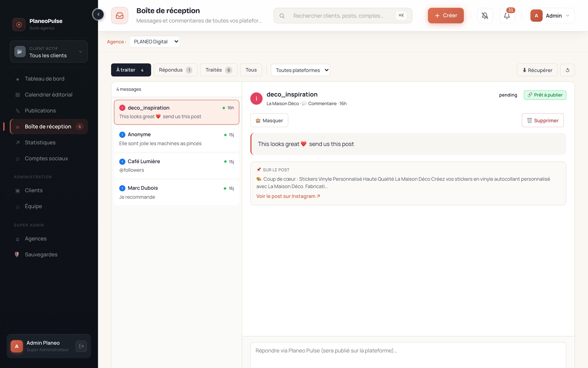Open the Admin user menu dropdown
Viewport: 588px width, 368px height.
(x=551, y=16)
